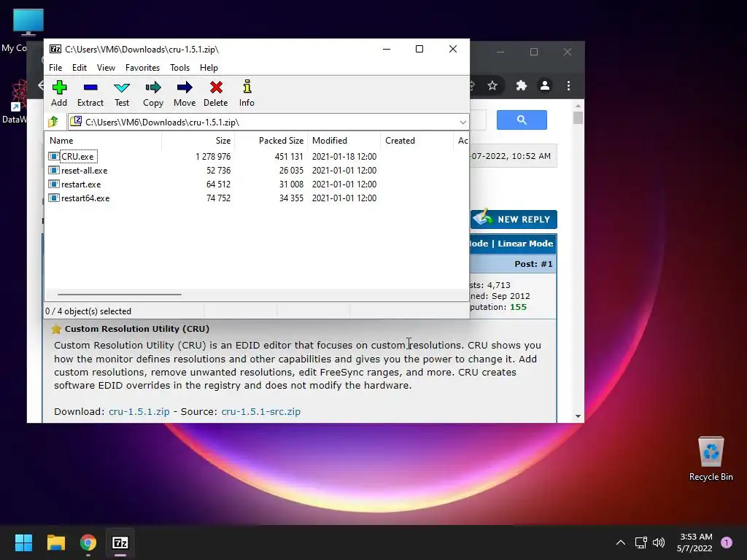Screen dimensions: 747x560
Task: Show hidden tray icons chevron
Action: pyautogui.click(x=621, y=542)
